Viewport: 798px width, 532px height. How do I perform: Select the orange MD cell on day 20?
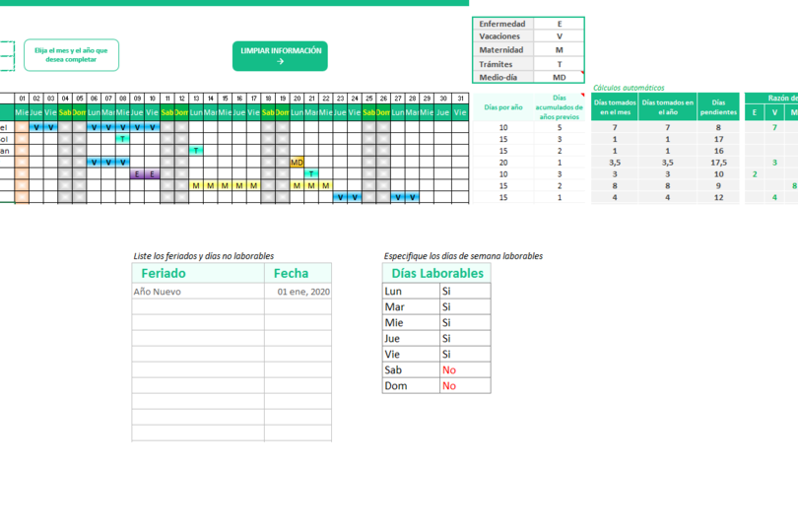[297, 163]
